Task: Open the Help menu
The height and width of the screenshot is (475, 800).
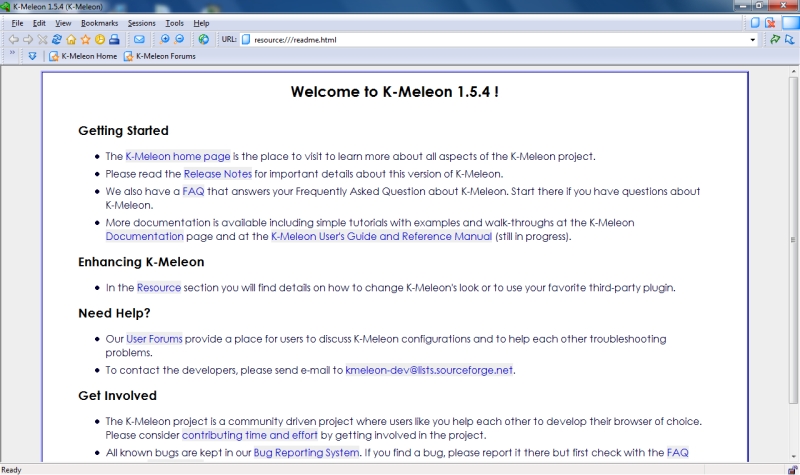Action: pyautogui.click(x=201, y=23)
